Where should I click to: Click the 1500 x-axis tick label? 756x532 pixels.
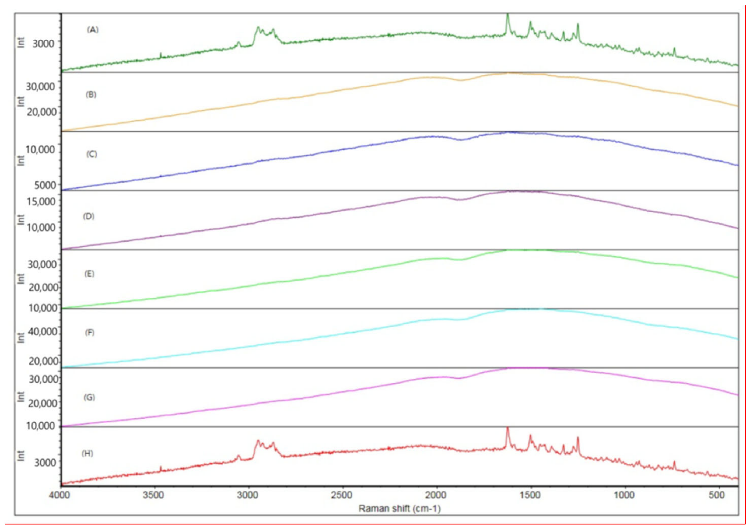click(x=530, y=495)
